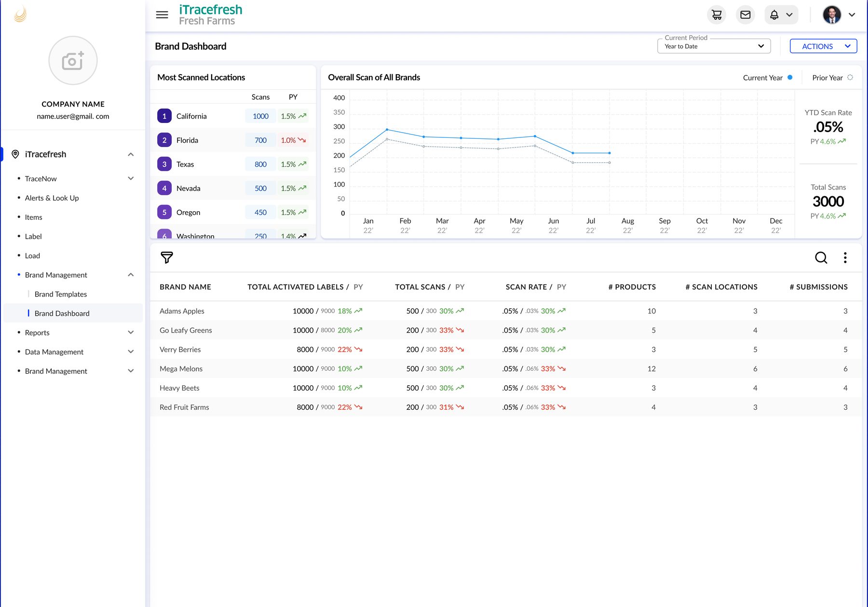
Task: Select Label in the sidebar
Action: tap(33, 236)
